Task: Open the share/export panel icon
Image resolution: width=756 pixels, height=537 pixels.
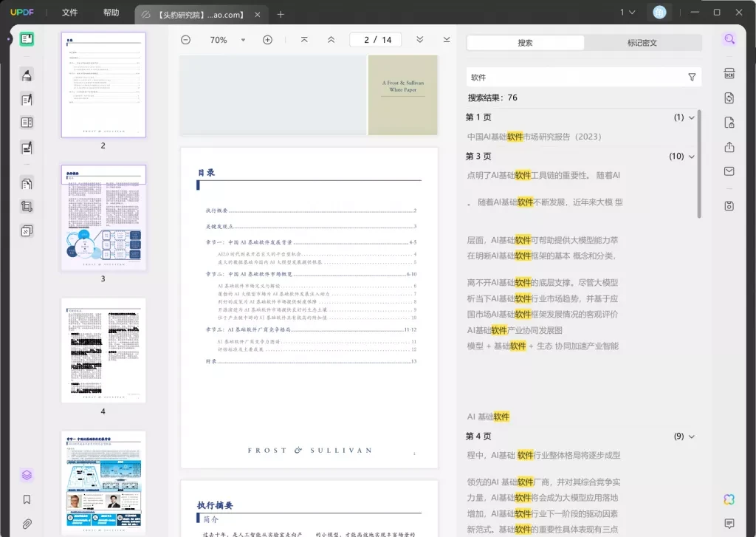Action: coord(729,145)
